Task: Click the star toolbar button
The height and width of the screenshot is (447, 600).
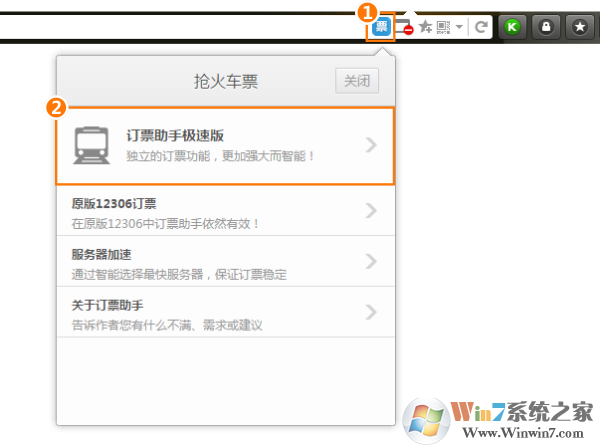Action: [580, 27]
